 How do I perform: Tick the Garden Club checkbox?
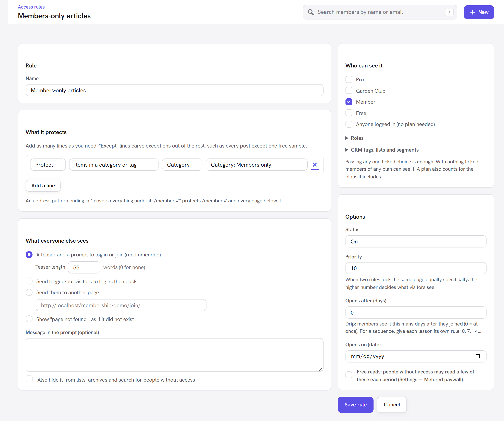[349, 91]
